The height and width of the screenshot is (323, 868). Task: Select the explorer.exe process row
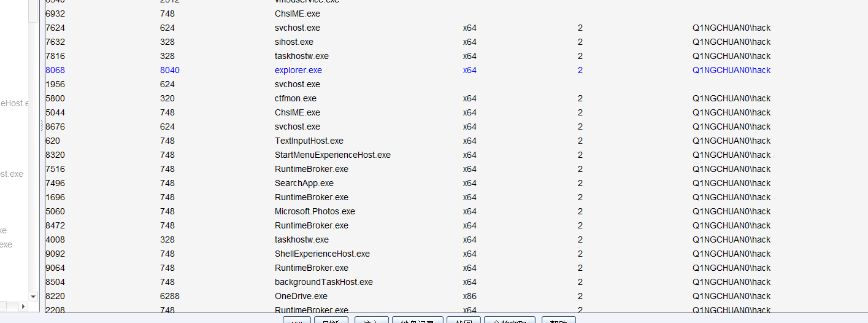[x=298, y=70]
